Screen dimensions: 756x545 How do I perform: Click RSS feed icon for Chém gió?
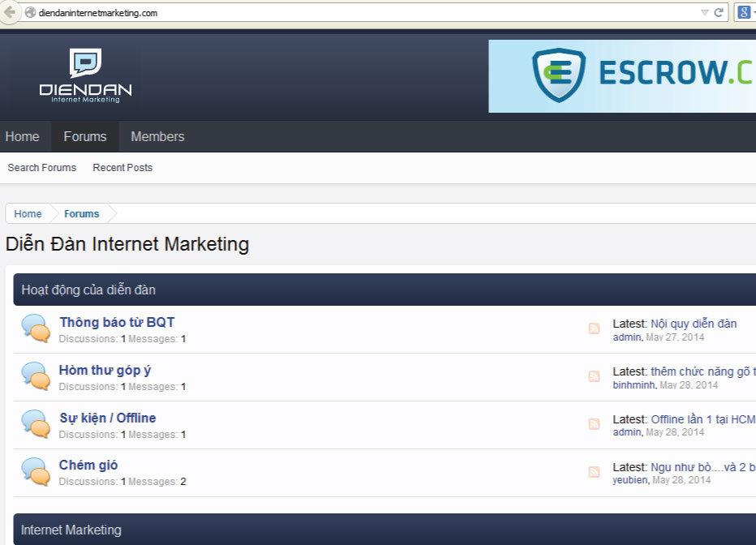tap(594, 471)
